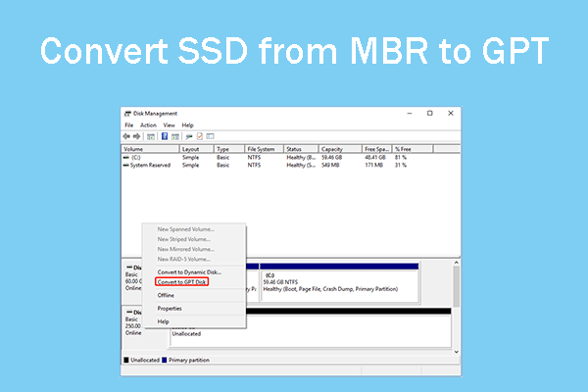This screenshot has height=392, width=588.
Task: Click the blue Help question-mark toolbar icon
Action: (165, 136)
